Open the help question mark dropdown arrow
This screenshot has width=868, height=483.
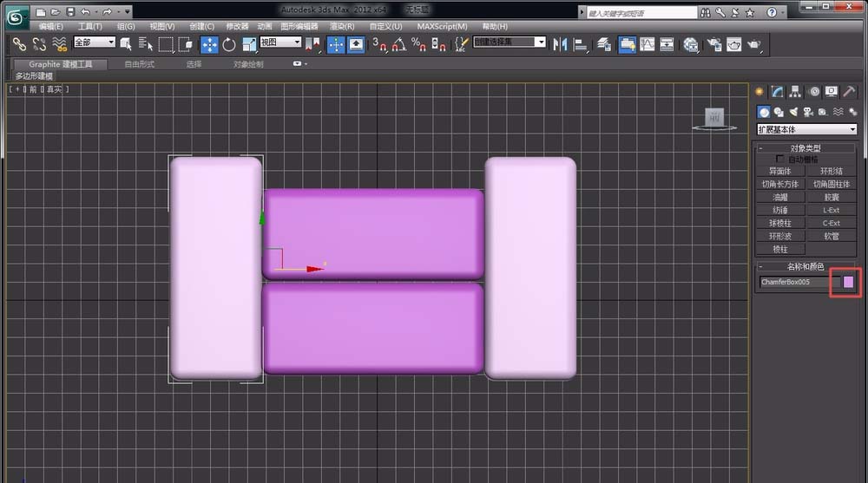(783, 12)
